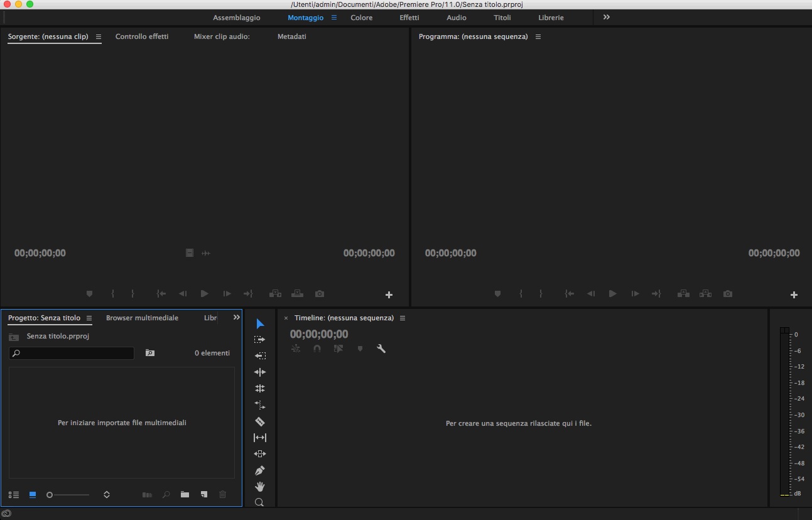Image resolution: width=812 pixels, height=520 pixels.
Task: Switch to Audio workspace
Action: tap(457, 18)
